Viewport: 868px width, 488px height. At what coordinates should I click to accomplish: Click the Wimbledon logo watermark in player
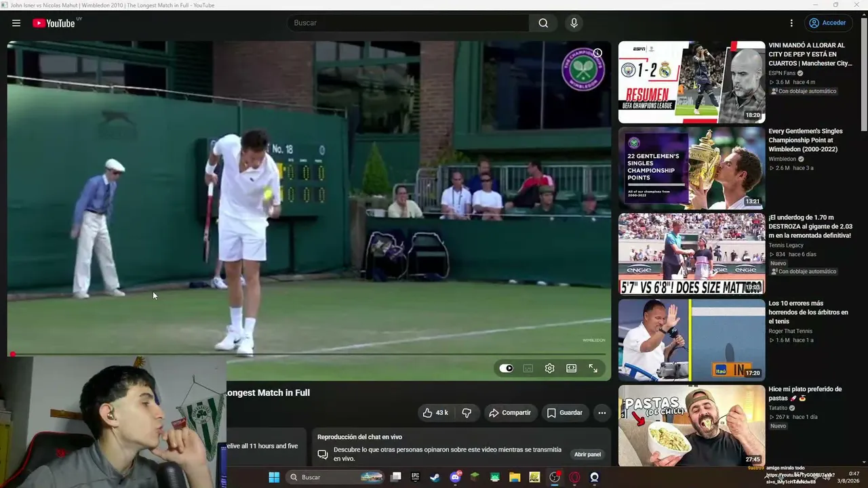pyautogui.click(x=583, y=69)
